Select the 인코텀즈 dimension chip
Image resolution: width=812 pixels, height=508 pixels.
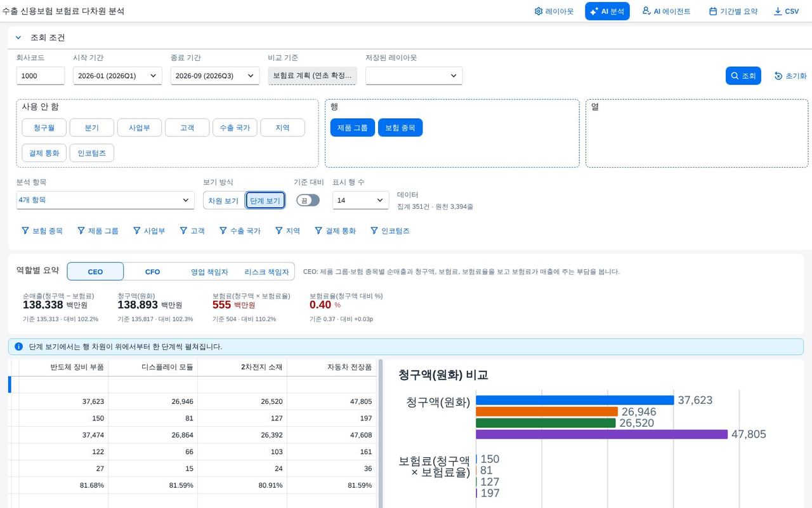pyautogui.click(x=92, y=153)
